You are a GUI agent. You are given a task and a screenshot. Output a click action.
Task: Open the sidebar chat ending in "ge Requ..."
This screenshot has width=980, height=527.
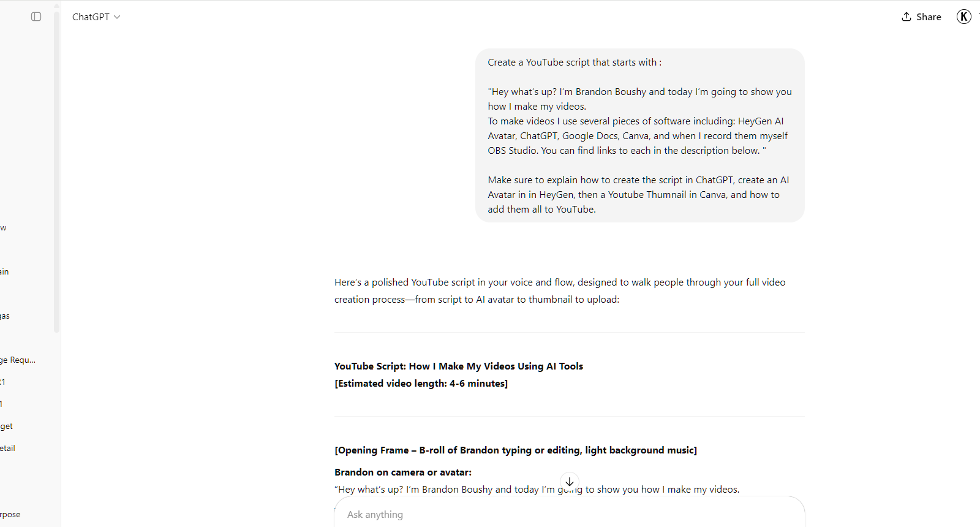pyautogui.click(x=18, y=360)
